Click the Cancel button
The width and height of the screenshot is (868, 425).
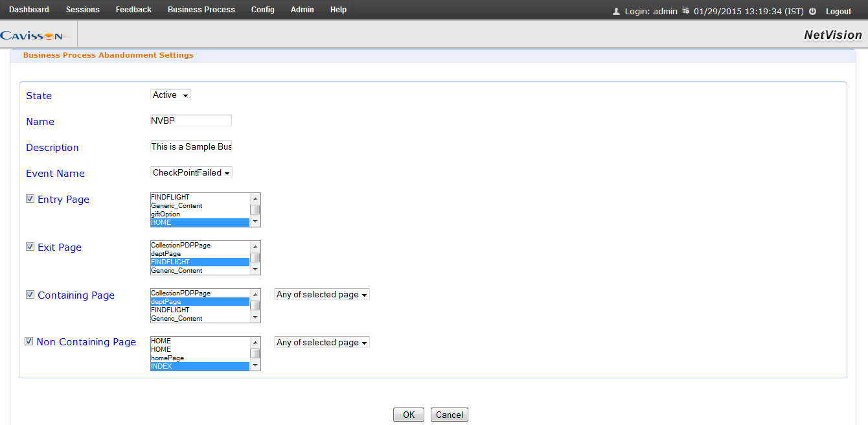coord(450,415)
